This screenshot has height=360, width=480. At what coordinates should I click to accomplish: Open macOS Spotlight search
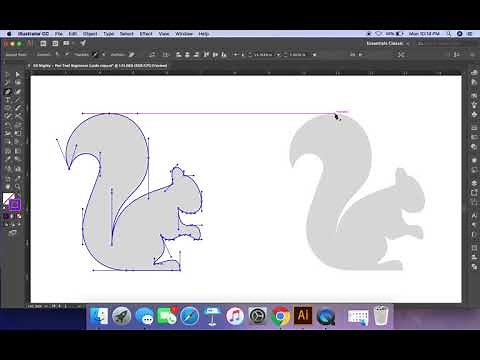tap(449, 34)
